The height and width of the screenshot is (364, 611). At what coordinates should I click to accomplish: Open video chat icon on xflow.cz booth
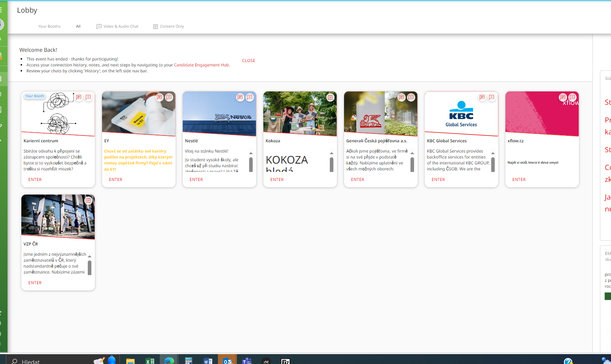tap(572, 97)
